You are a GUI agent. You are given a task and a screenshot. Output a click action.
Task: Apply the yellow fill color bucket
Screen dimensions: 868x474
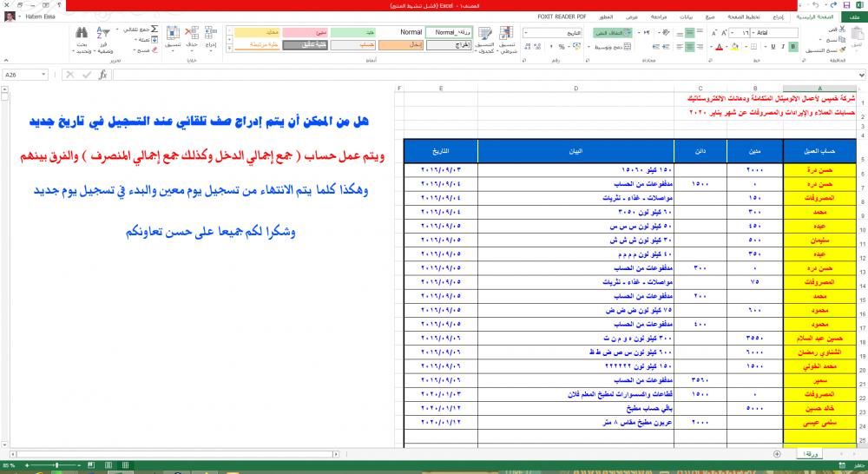(x=734, y=47)
